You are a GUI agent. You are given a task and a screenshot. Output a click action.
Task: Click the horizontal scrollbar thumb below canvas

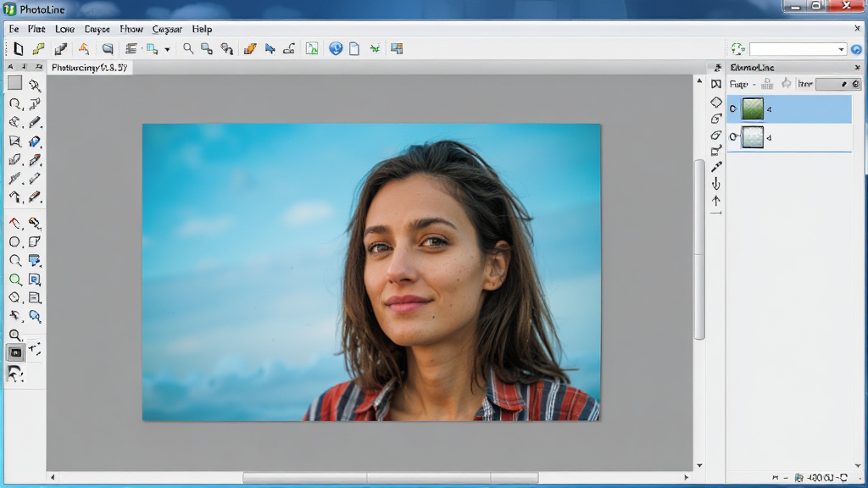click(x=390, y=478)
